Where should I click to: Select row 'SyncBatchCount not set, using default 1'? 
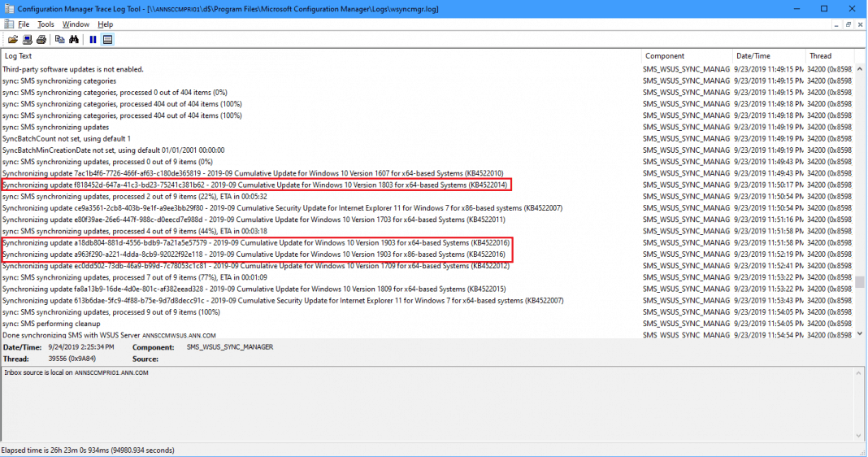[x=427, y=138]
